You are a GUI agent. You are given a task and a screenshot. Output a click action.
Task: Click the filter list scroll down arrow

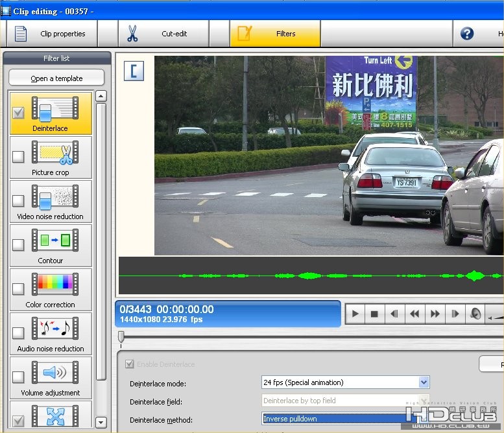pyautogui.click(x=101, y=422)
